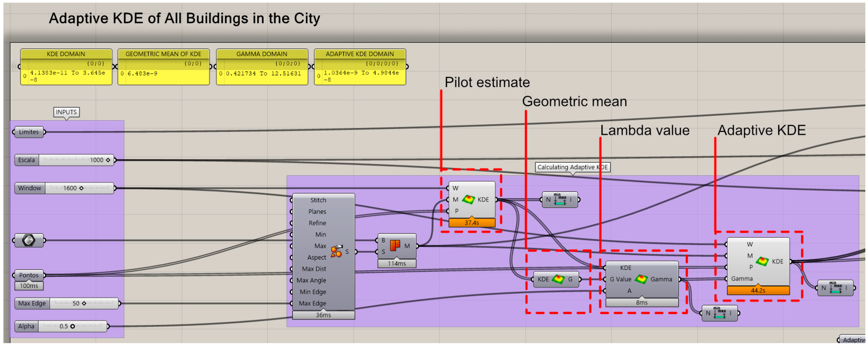
Task: Select the Limites parameter node
Action: point(29,132)
